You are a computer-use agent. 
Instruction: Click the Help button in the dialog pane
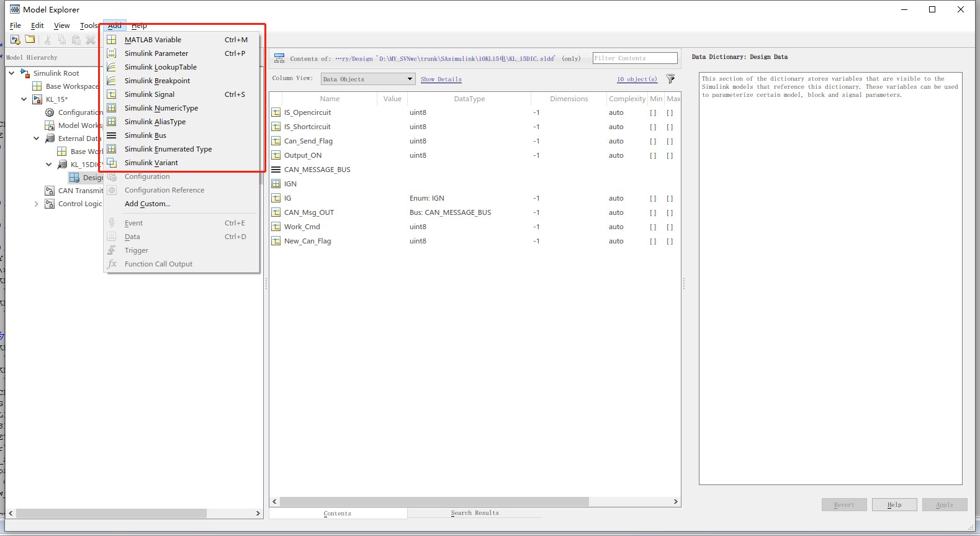click(x=894, y=505)
